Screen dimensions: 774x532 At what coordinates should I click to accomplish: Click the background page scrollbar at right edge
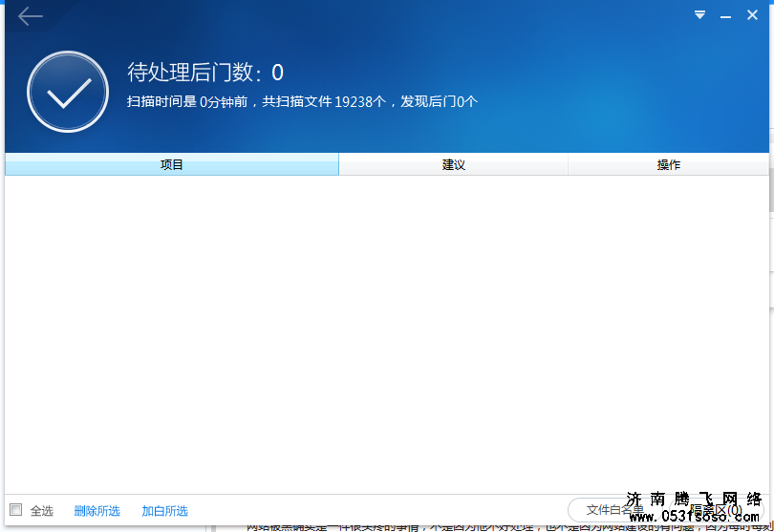pos(771,239)
